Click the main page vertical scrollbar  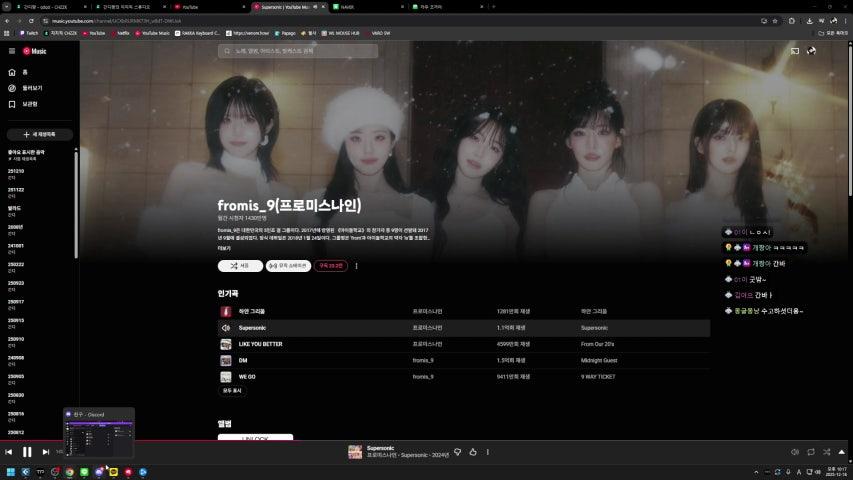[850, 120]
